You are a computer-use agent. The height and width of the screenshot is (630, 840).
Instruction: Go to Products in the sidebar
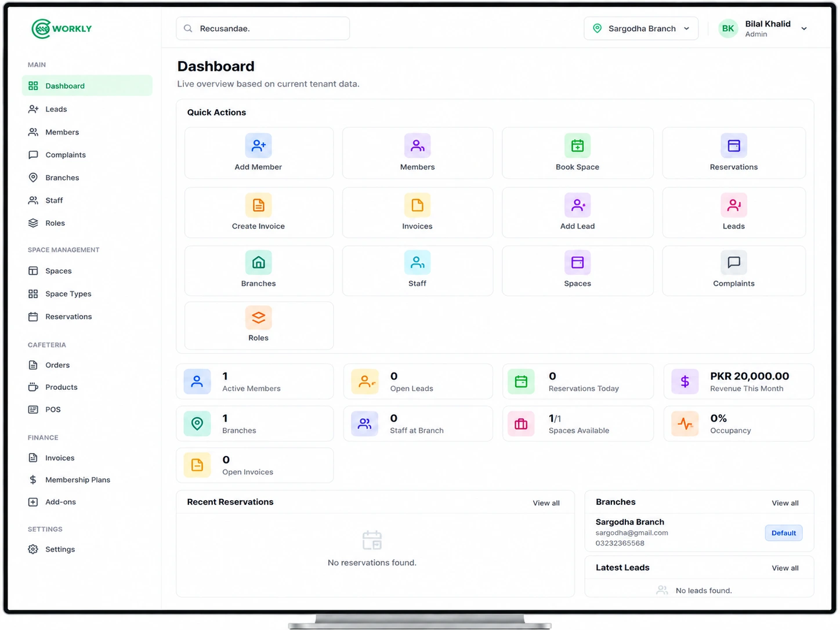pos(87,387)
